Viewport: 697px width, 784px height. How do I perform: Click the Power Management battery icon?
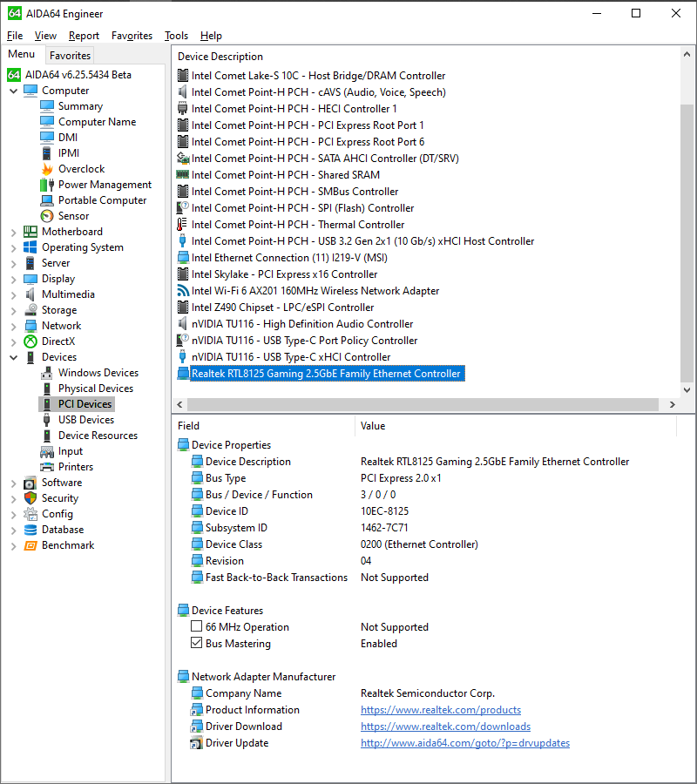pyautogui.click(x=47, y=185)
